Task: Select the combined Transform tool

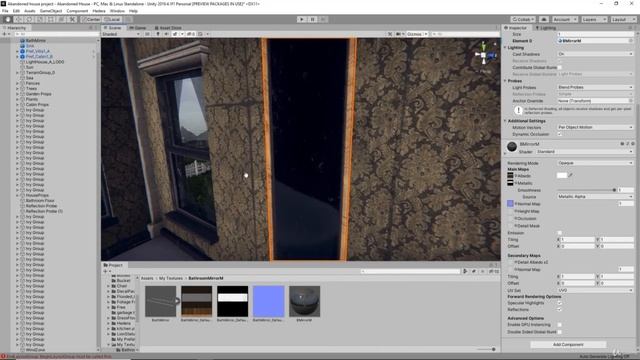Action: [61, 19]
